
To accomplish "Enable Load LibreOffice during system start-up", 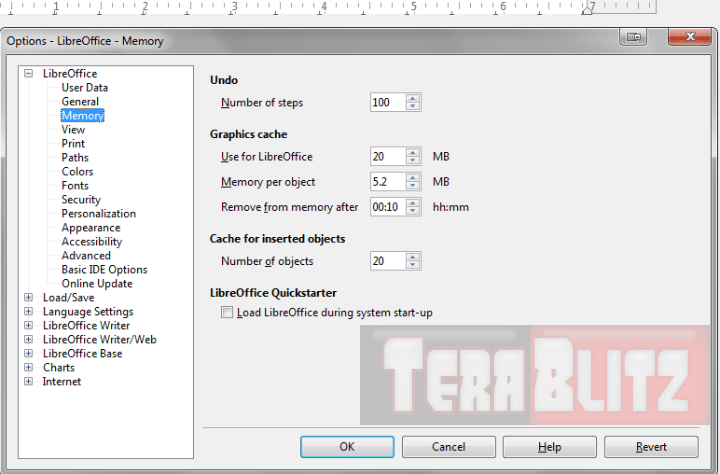I will [227, 313].
